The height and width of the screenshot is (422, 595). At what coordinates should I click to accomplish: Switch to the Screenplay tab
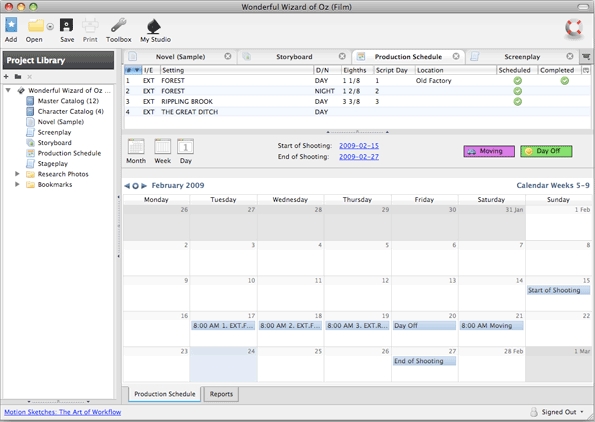click(522, 57)
